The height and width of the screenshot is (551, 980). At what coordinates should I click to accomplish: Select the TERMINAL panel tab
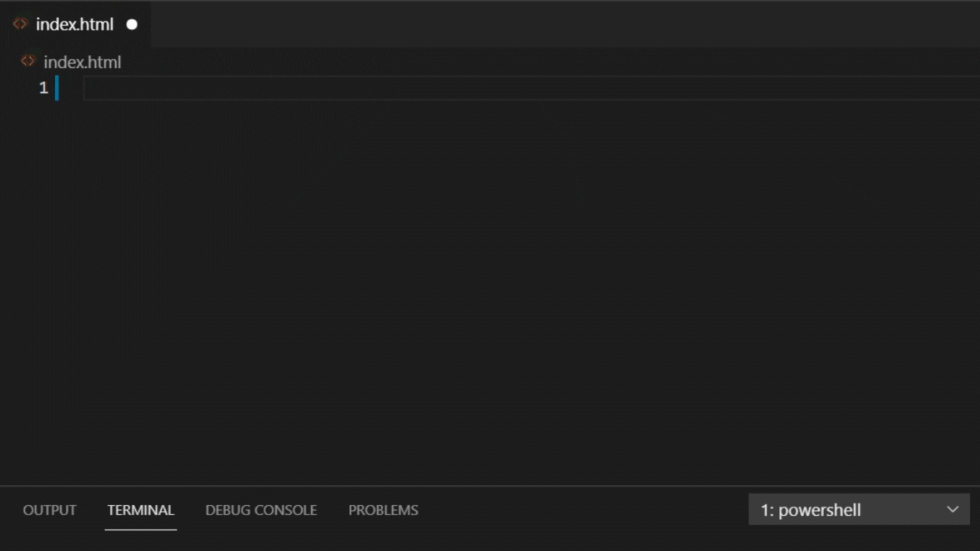(141, 510)
